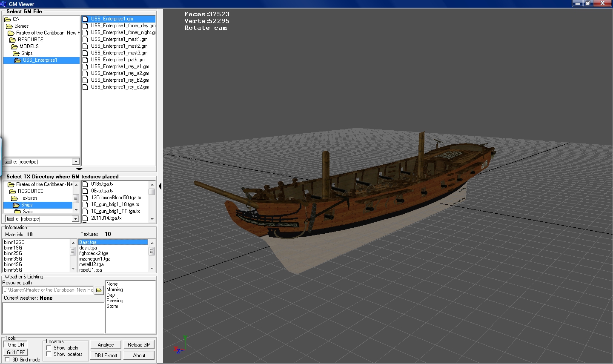
Task: Click the Analyze button
Action: (106, 345)
